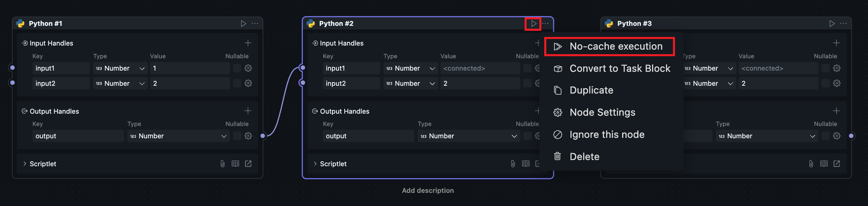
Task: Click Add description below Python #2
Action: (428, 190)
